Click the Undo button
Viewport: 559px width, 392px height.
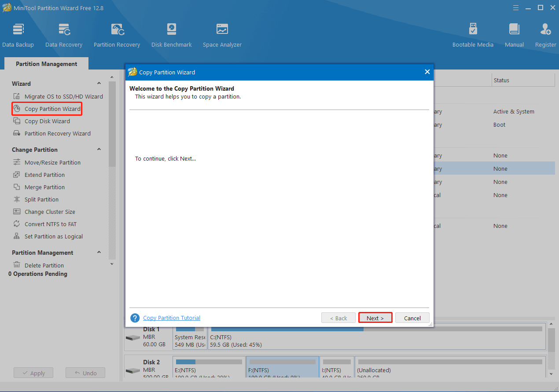[85, 373]
